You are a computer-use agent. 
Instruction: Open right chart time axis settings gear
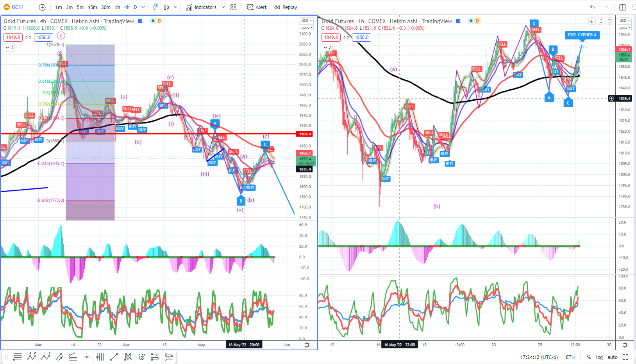coord(625,345)
